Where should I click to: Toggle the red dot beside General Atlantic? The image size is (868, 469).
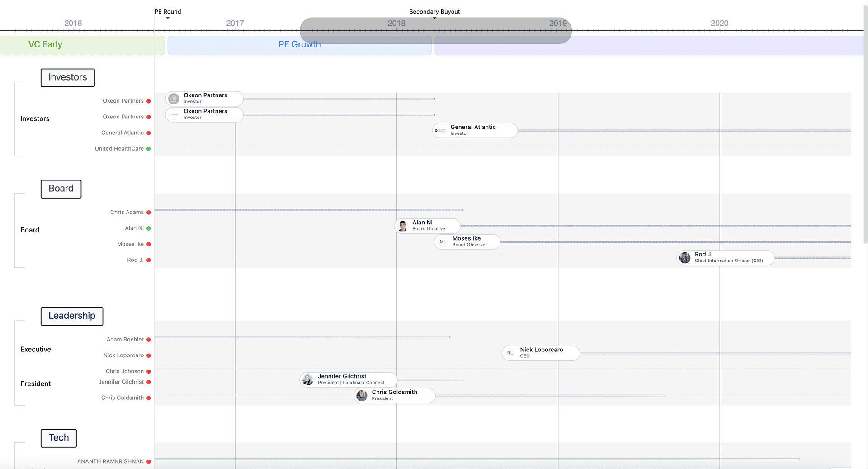coord(149,133)
